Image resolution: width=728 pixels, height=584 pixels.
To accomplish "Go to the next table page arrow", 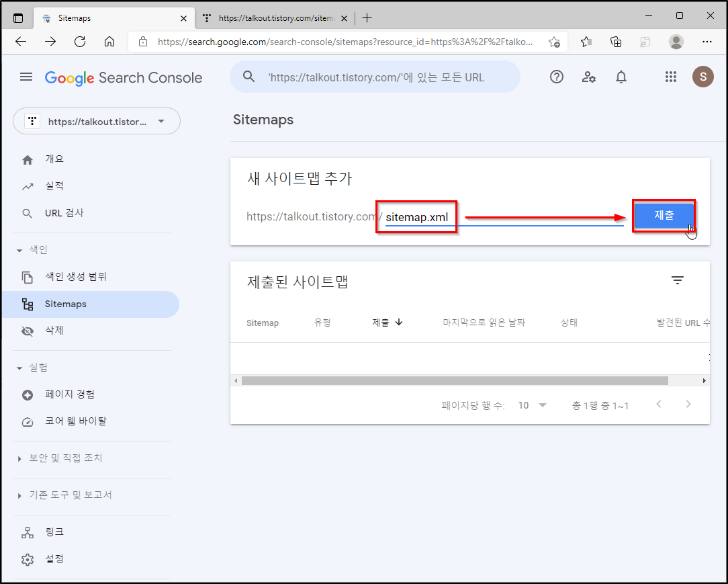I will [688, 404].
